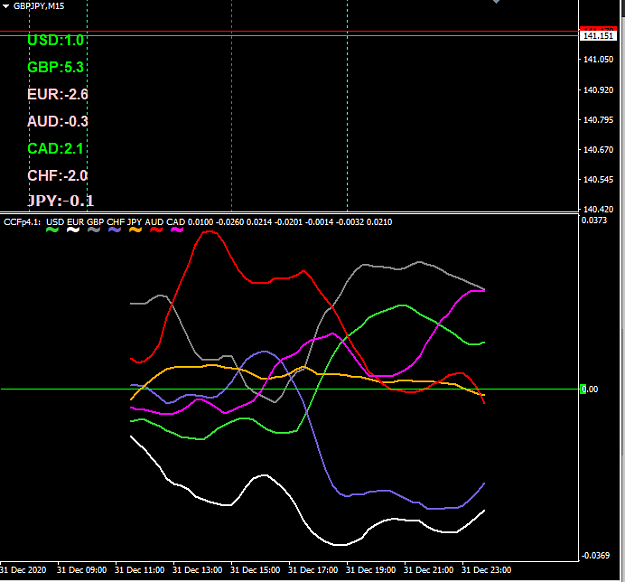Click the 0.0373 indicator scale maximum
This screenshot has width=625, height=582.
click(594, 220)
